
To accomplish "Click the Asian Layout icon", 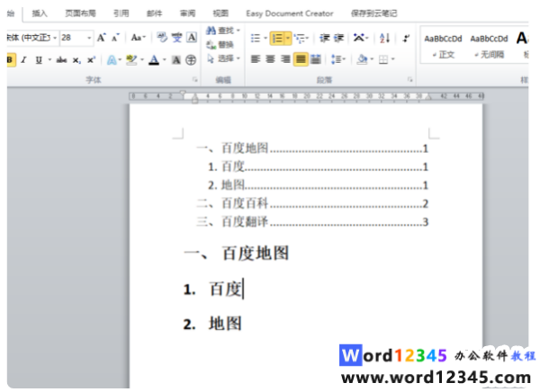I will coord(359,38).
